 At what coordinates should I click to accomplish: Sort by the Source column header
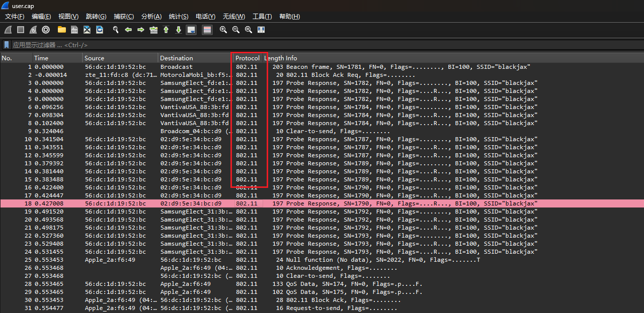point(121,58)
